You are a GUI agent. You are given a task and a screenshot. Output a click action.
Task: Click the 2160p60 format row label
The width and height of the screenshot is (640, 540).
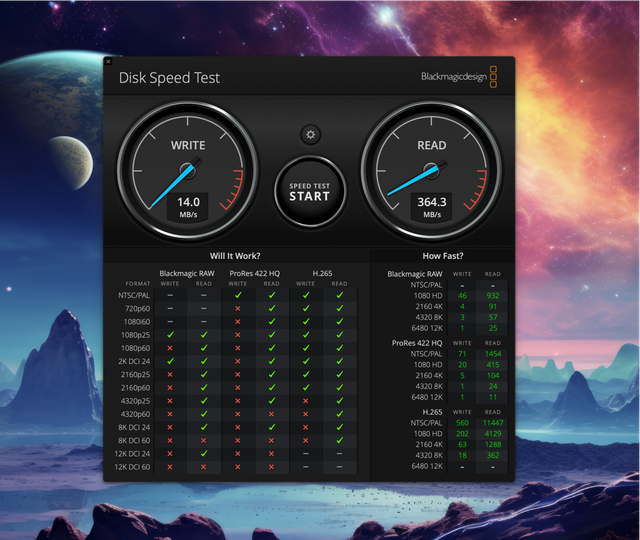pyautogui.click(x=136, y=388)
